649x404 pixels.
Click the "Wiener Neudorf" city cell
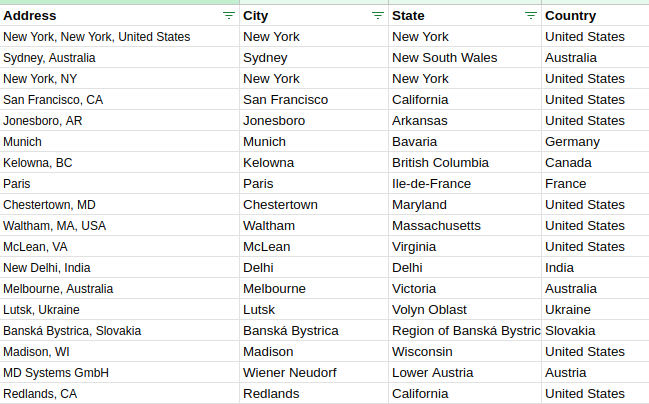click(290, 373)
